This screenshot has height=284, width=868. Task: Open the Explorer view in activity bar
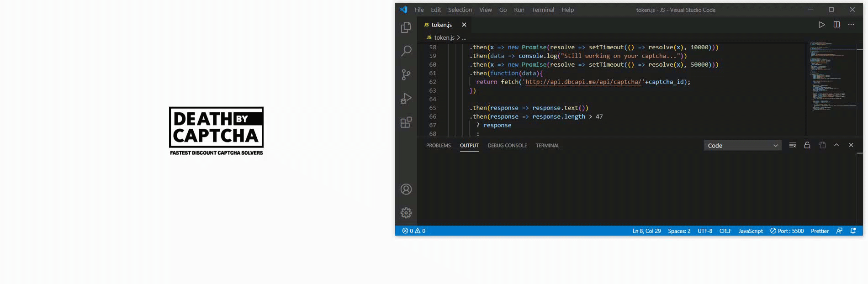coord(406,28)
